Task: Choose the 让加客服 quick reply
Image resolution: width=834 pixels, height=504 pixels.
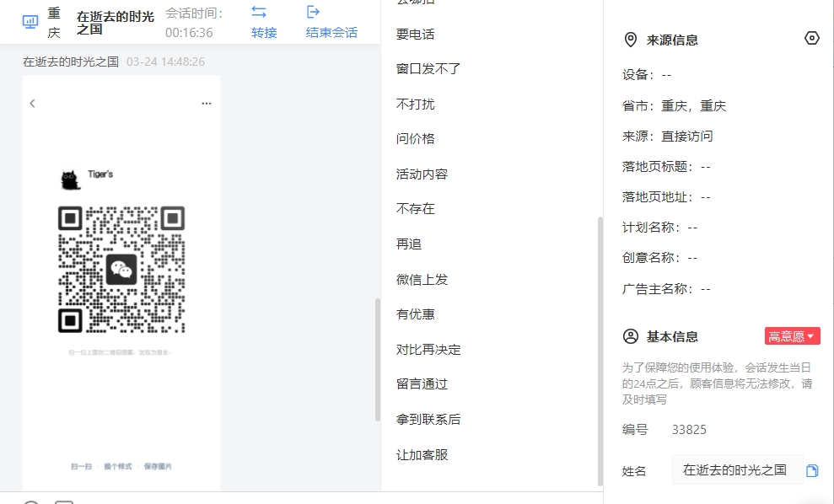Action: click(422, 455)
